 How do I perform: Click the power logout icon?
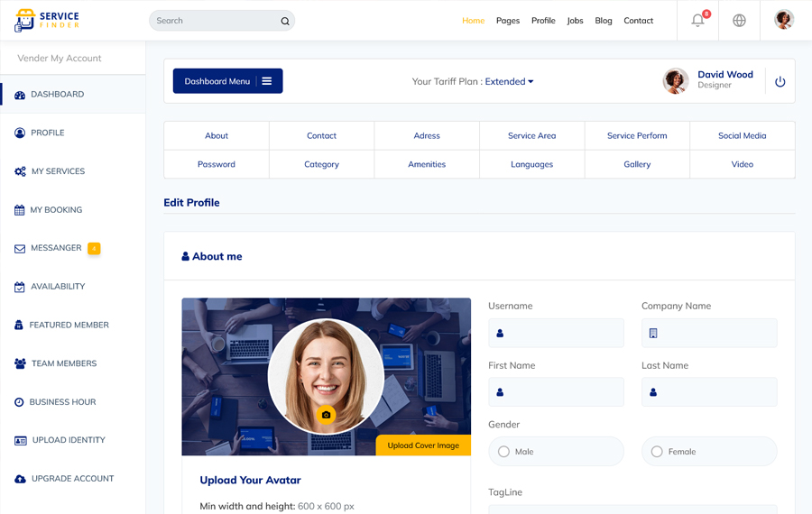click(x=780, y=81)
